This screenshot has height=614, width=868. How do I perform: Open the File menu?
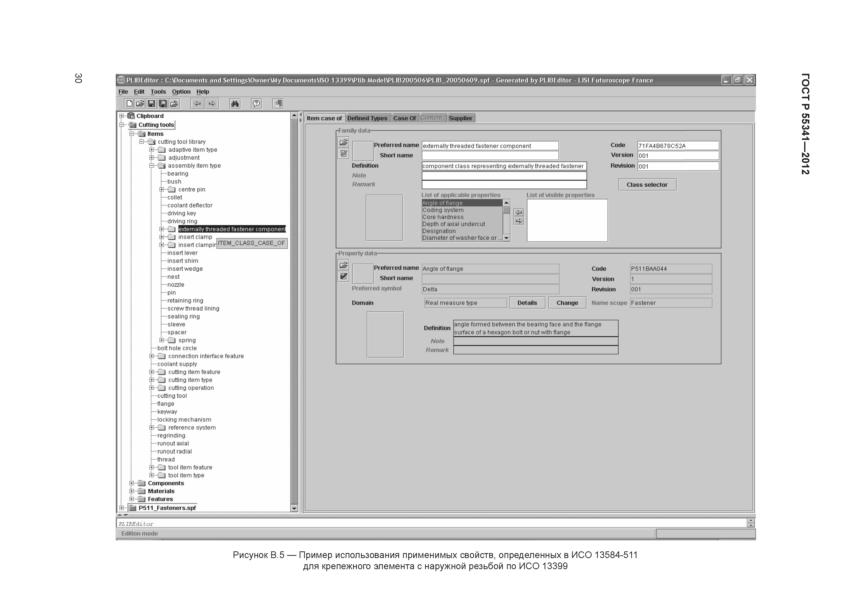pos(123,92)
